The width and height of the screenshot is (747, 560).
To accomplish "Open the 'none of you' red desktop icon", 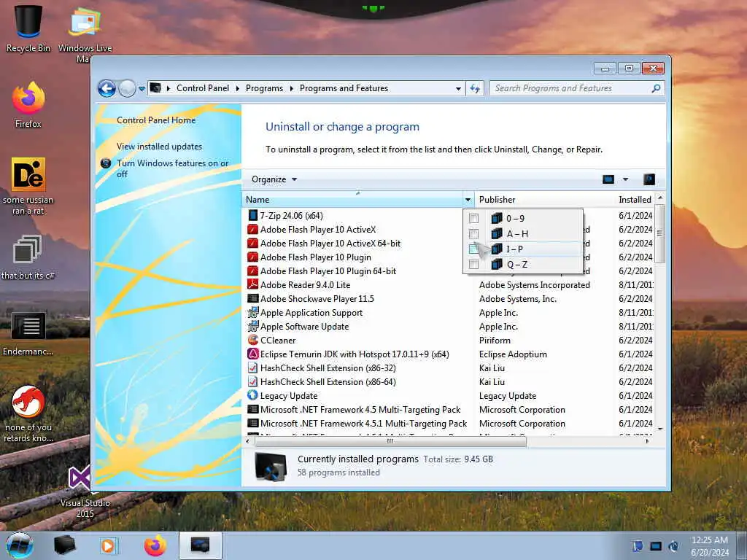I will [x=28, y=413].
